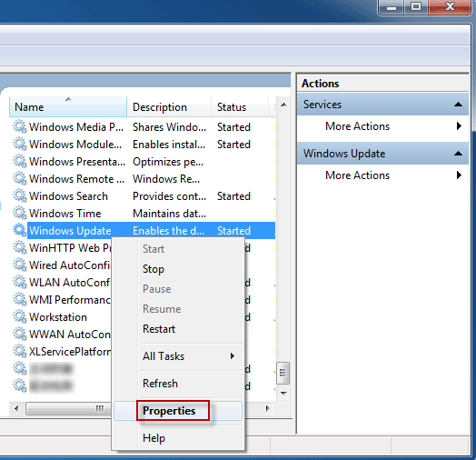476x460 pixels.
Task: Click the disabled Resume menu entry
Action: pyautogui.click(x=178, y=309)
